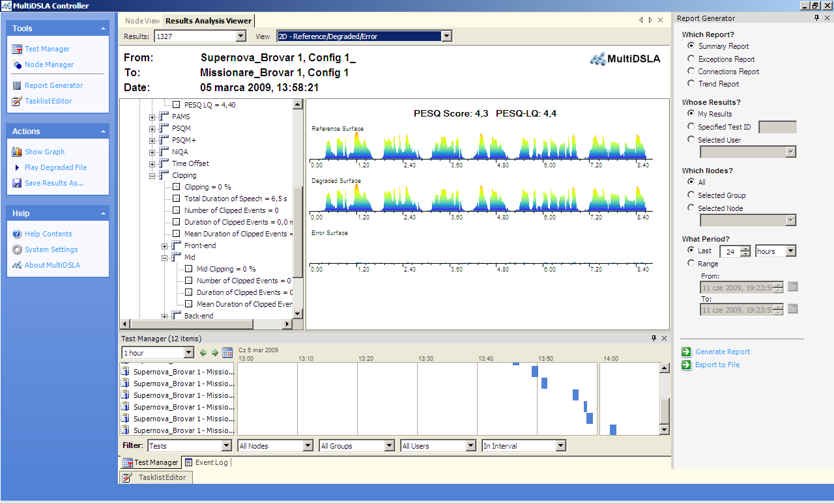Switch to the Test Manager bottom tab
Screen dimensions: 834x504
151,462
